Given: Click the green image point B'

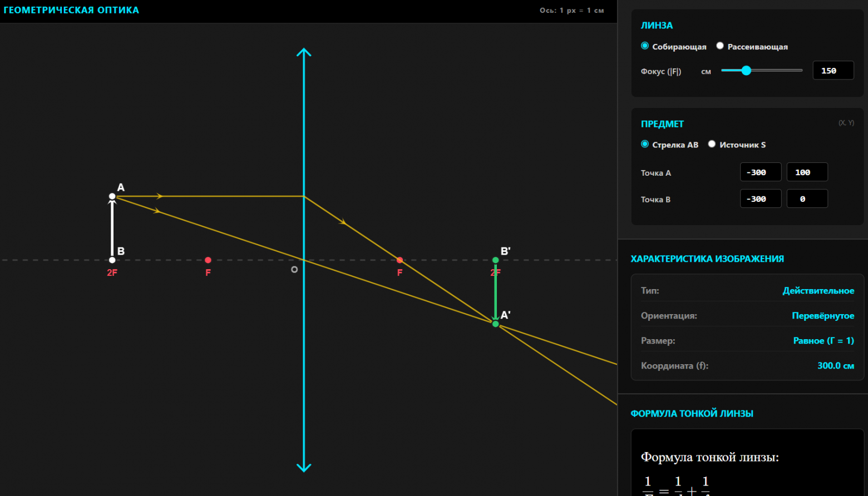Looking at the screenshot, I should (x=496, y=260).
